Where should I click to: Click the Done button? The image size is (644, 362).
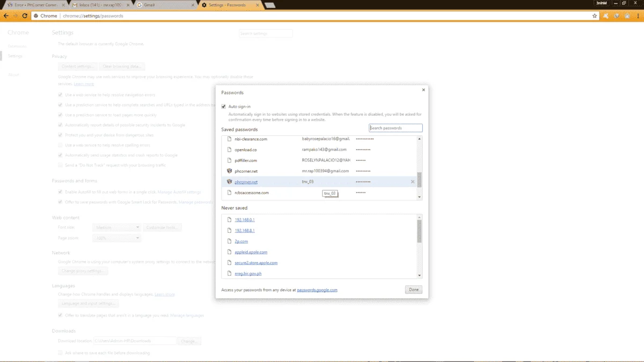coord(414,290)
